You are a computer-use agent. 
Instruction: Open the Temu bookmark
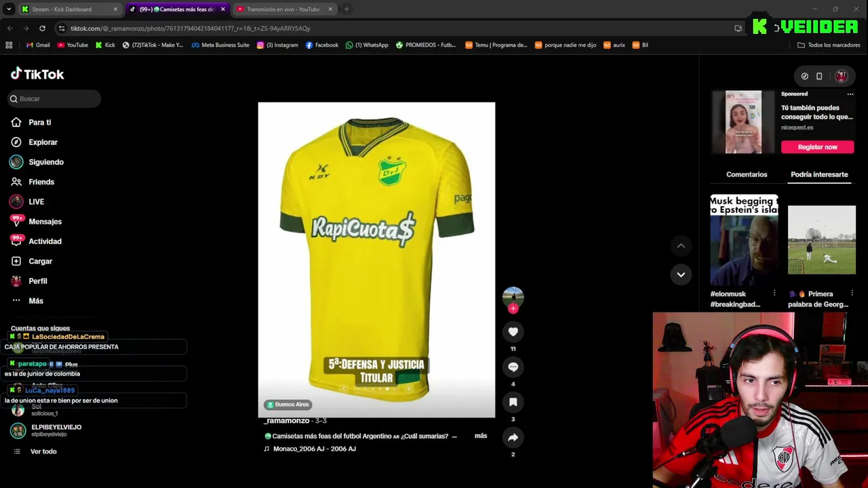(x=496, y=45)
